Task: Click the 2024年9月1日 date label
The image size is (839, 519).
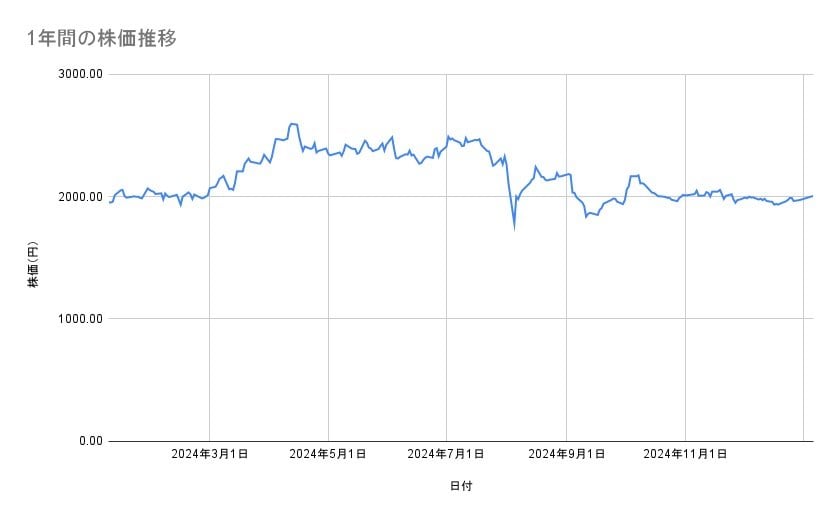Action: [567, 455]
